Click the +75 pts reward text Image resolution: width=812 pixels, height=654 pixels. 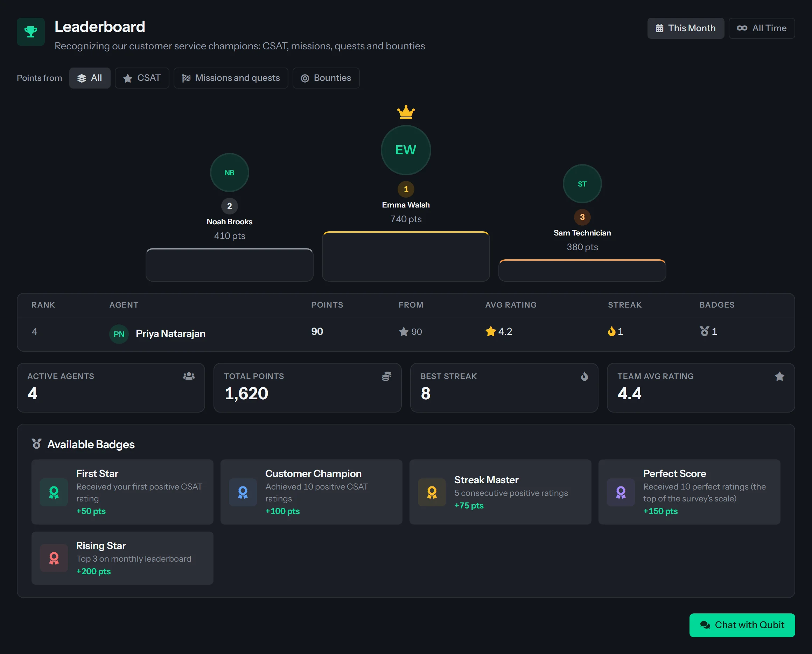point(469,506)
